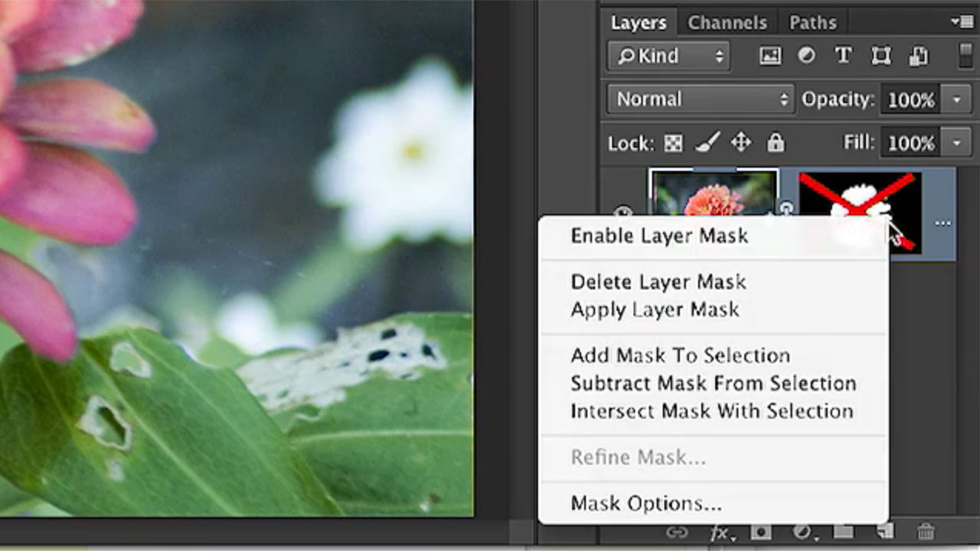The image size is (980, 551).
Task: Toggle the Lock position icon
Action: coord(741,142)
